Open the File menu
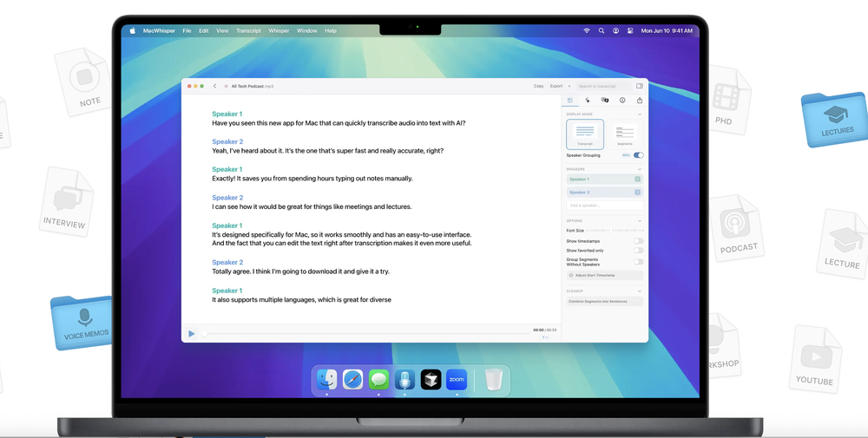This screenshot has width=868, height=438. tap(187, 31)
